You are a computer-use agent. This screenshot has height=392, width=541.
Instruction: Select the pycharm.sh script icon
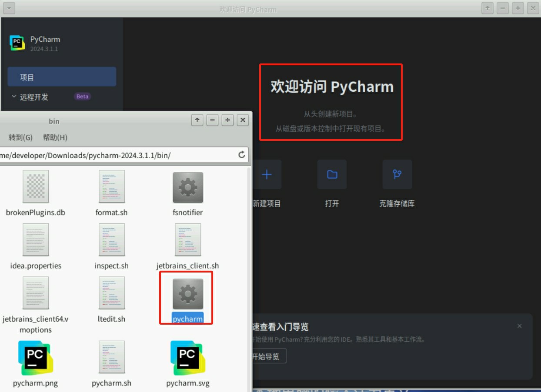112,357
